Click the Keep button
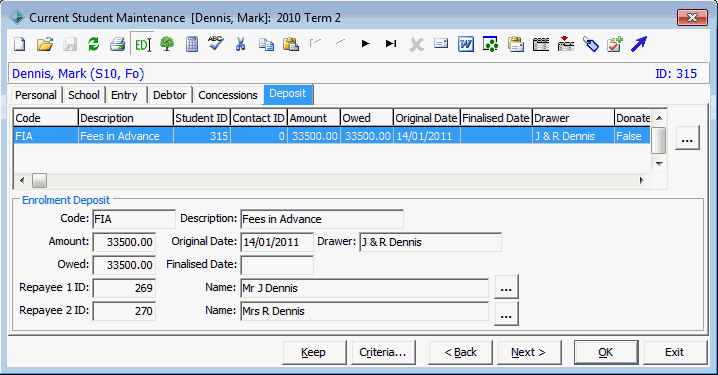Viewport: 718px width, 375px height. coord(314,352)
